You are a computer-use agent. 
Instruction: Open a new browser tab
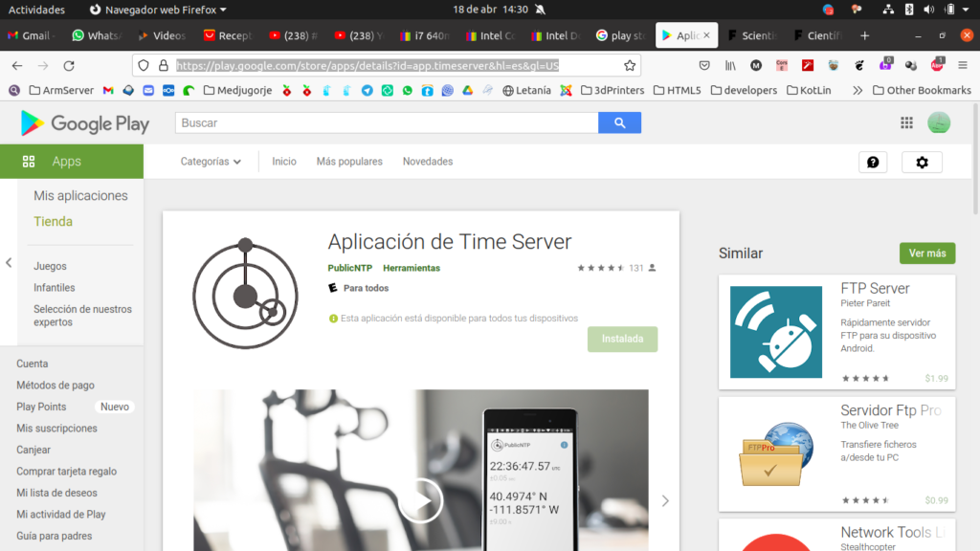pos(864,35)
